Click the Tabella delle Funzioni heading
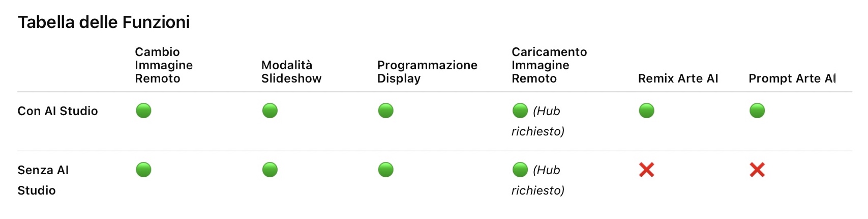Screen dimensions: 868x219 click(x=104, y=22)
